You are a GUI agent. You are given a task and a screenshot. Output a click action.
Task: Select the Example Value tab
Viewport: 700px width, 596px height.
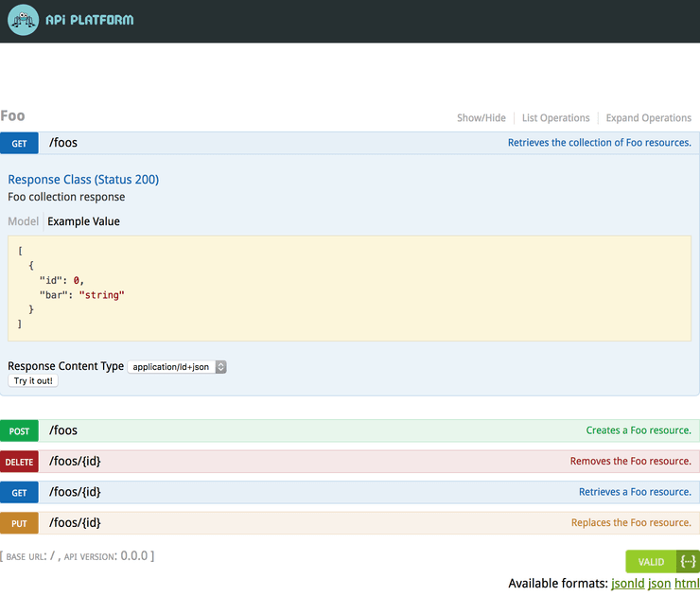pos(83,221)
